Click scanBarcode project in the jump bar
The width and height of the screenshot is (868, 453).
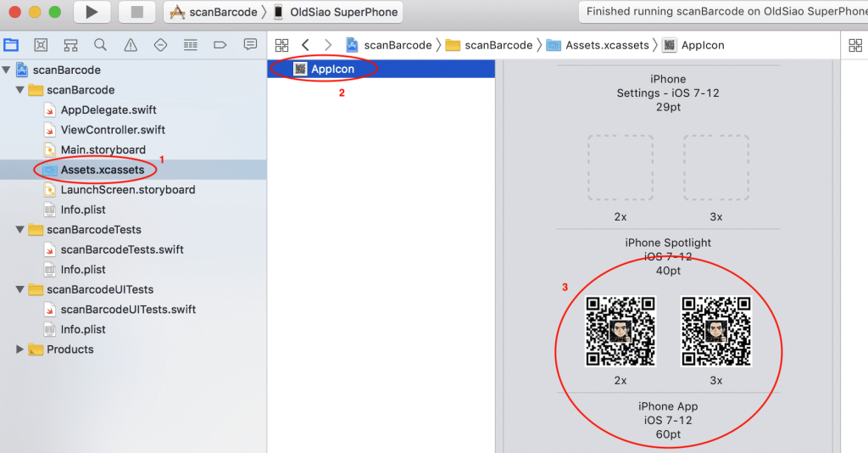click(388, 45)
